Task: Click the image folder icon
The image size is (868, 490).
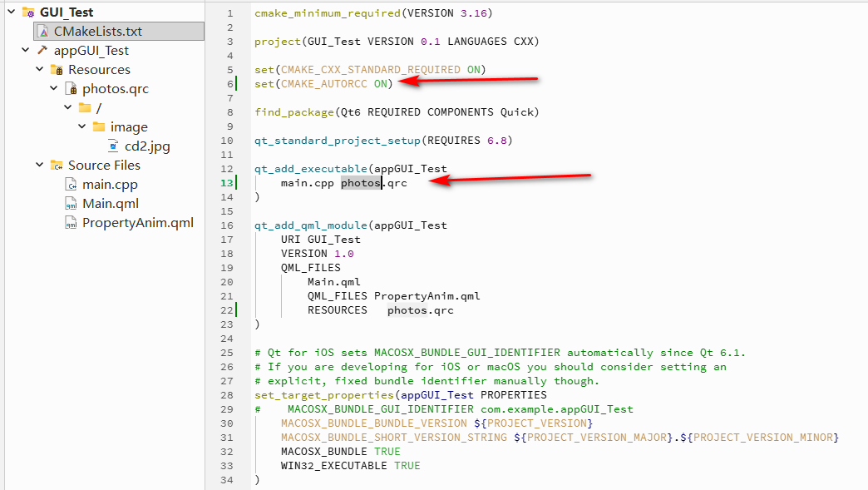Action: click(x=99, y=126)
